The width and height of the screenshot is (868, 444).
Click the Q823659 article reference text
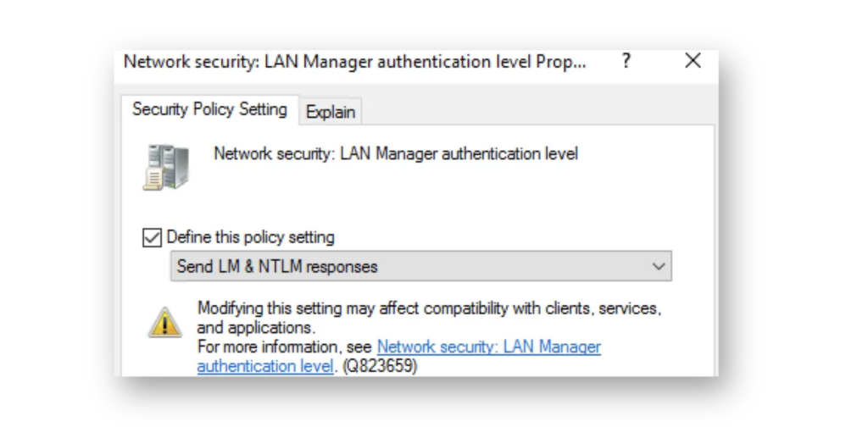[380, 366]
